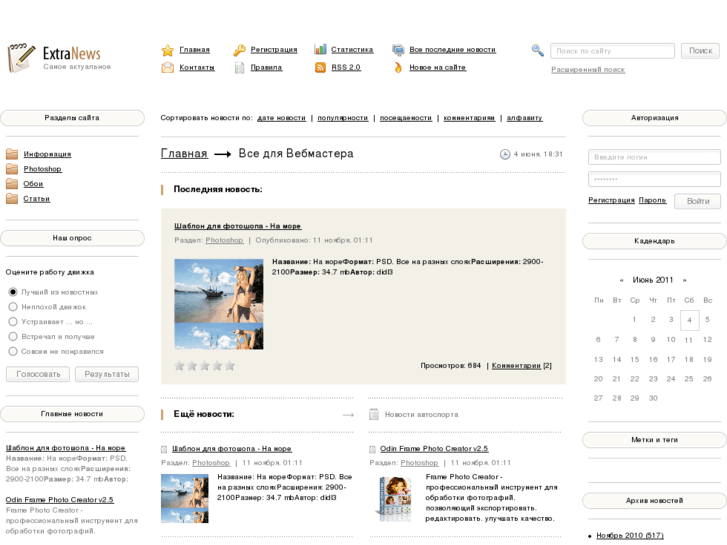727x545 pixels.
Task: Click the Голосовать vote button
Action: click(38, 374)
